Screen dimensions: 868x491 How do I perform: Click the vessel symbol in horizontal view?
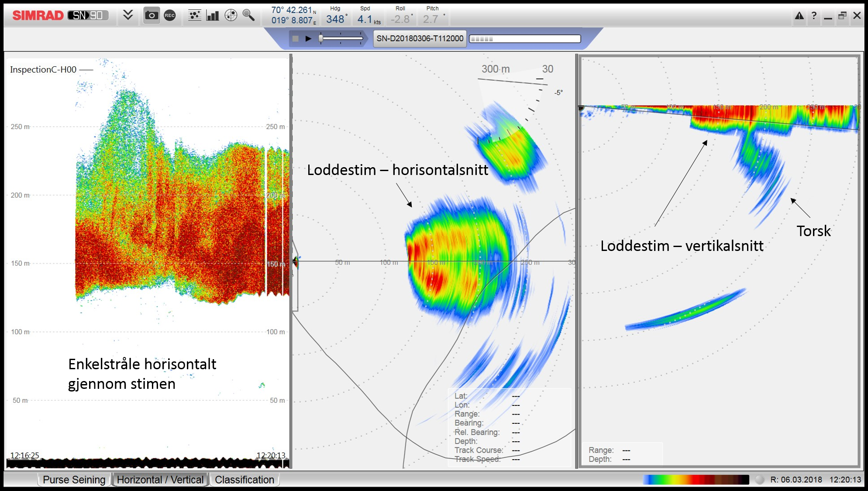[296, 262]
